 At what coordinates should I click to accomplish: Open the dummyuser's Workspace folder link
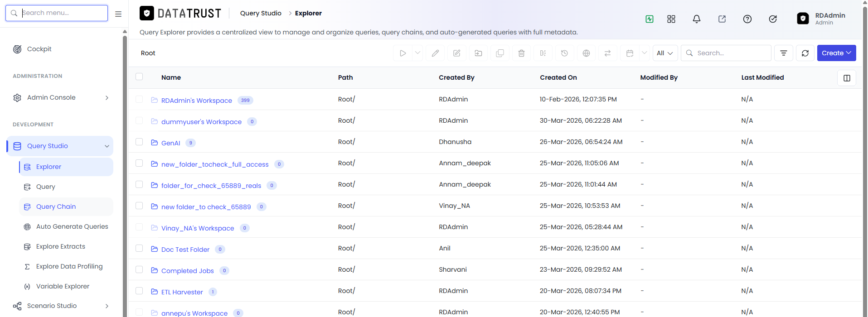pyautogui.click(x=201, y=122)
